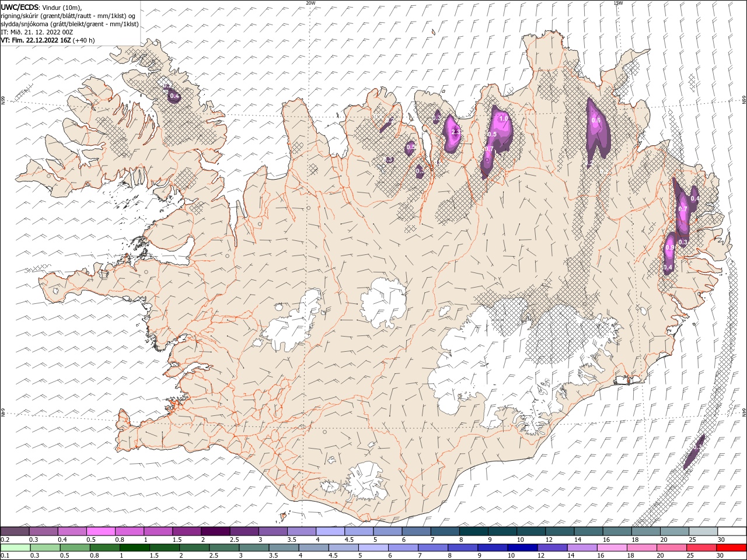Click the 0.9 snowfall value in the east

point(670,247)
